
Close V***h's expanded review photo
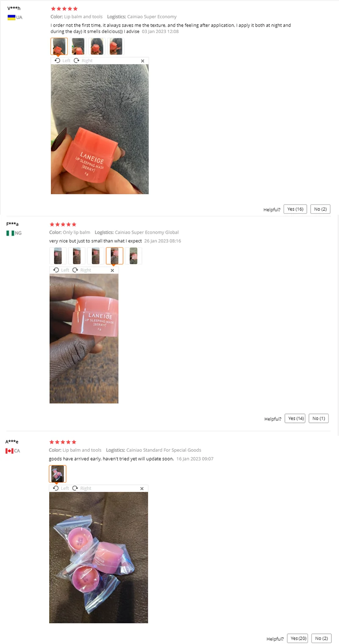click(142, 61)
